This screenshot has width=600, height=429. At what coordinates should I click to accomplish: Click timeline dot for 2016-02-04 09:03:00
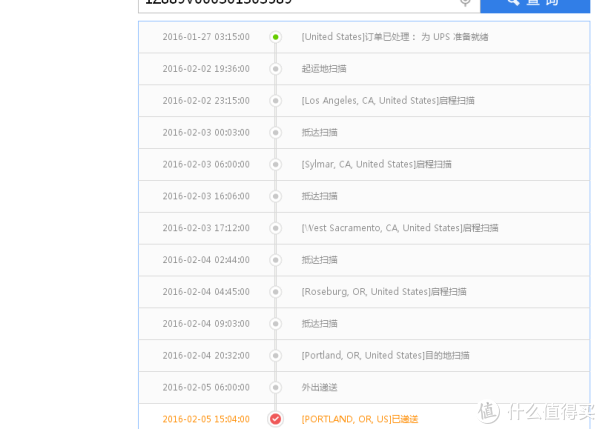[x=276, y=324]
